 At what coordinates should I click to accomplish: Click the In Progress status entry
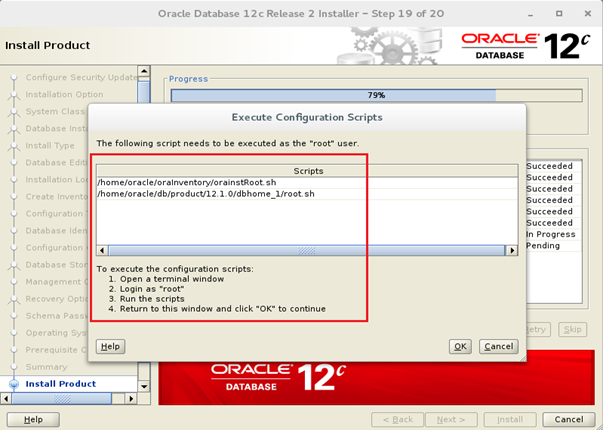tap(550, 234)
